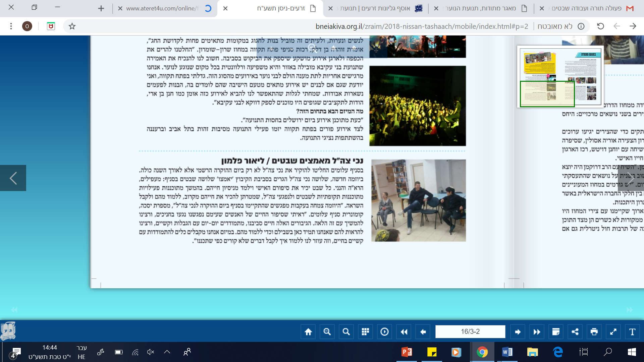Image resolution: width=644 pixels, height=362 pixels.
Task: Show hidden system tray icons
Action: click(167, 352)
